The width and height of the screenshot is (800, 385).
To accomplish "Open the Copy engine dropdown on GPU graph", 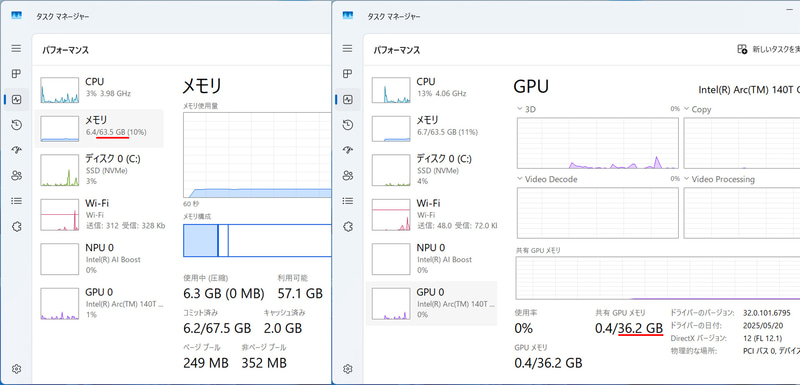I will [x=697, y=109].
